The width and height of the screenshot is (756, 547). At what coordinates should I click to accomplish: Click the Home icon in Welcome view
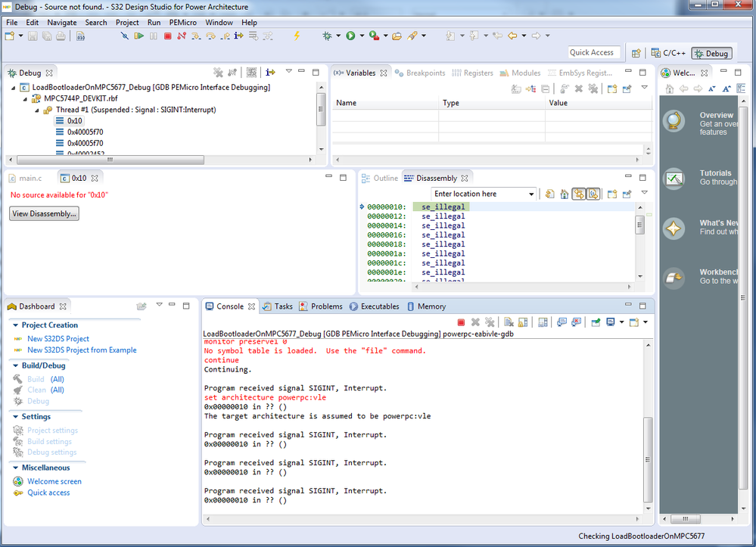click(670, 89)
